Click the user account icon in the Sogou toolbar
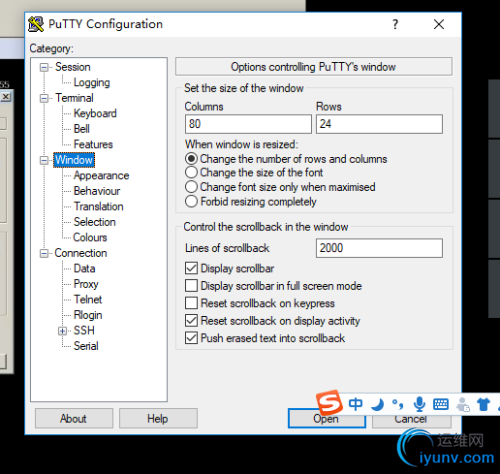Image resolution: width=500 pixels, height=474 pixels. 463,404
